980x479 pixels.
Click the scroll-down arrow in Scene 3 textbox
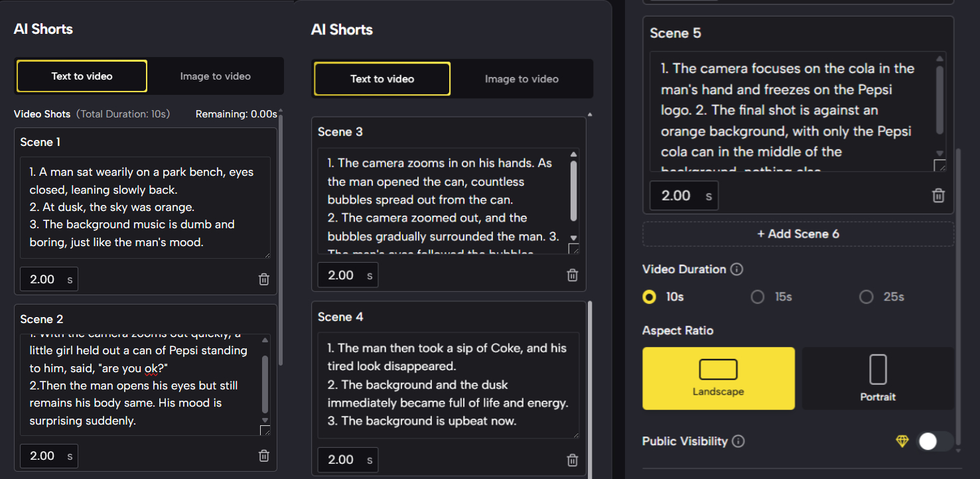tap(574, 238)
